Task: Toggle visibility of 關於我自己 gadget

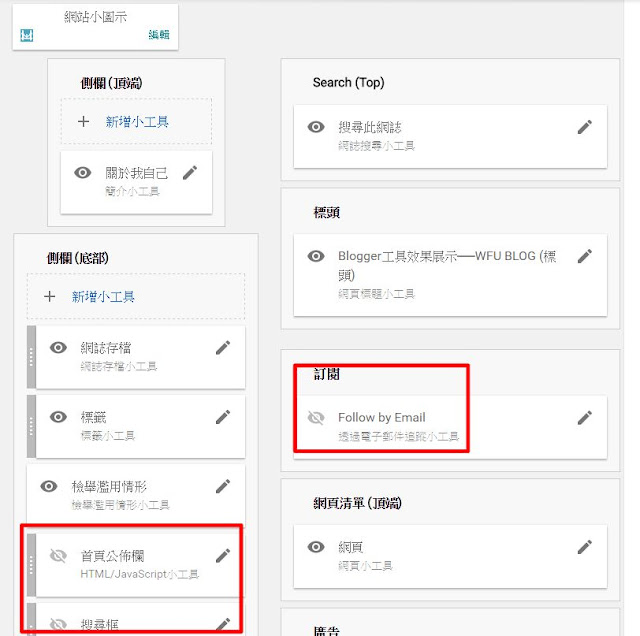Action: (82, 173)
